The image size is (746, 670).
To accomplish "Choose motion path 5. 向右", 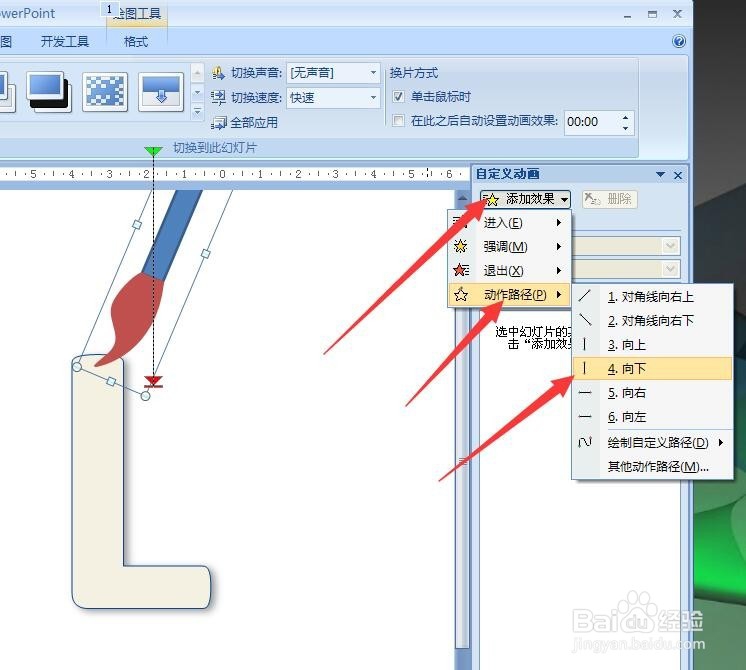I will coord(652,393).
